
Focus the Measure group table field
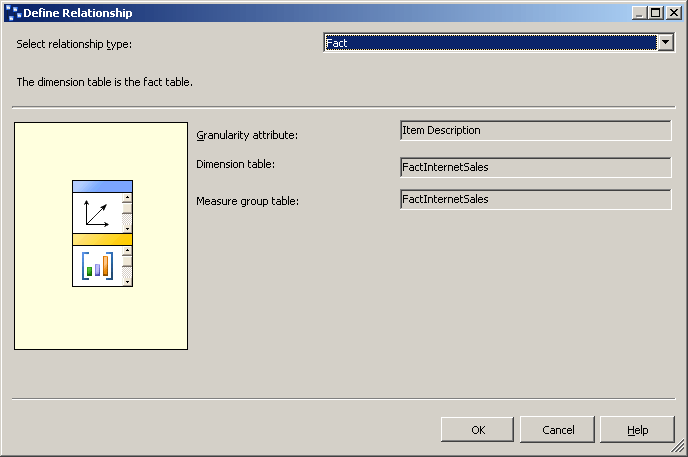535,200
